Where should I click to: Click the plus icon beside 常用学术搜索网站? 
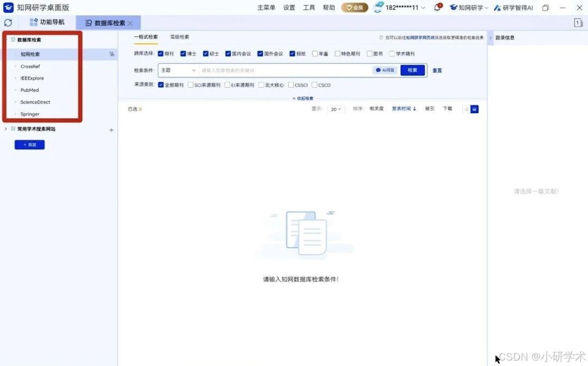[112, 130]
